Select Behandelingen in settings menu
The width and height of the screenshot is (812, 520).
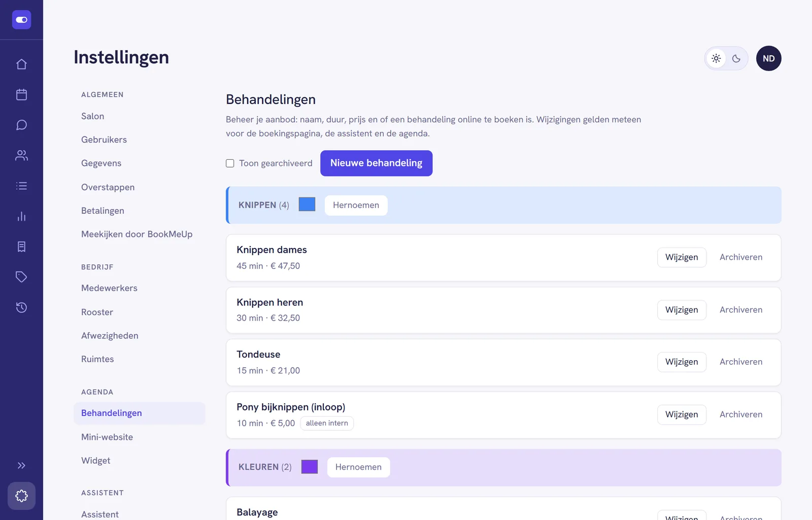click(140, 413)
